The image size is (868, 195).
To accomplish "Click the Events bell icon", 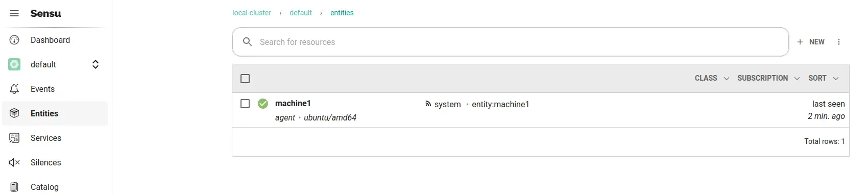I will tap(14, 89).
